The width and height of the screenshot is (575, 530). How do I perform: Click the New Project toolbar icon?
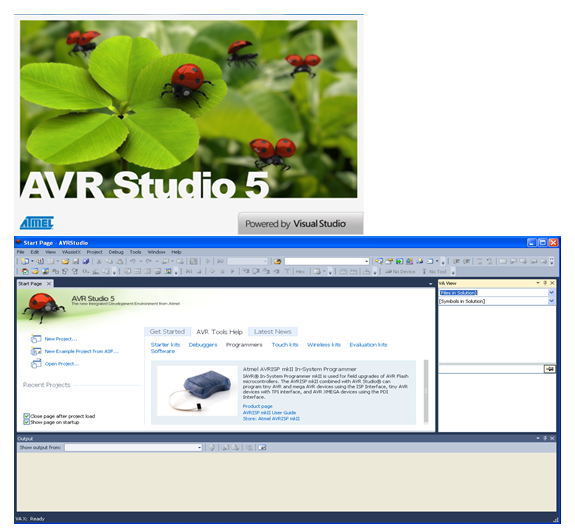pyautogui.click(x=25, y=261)
